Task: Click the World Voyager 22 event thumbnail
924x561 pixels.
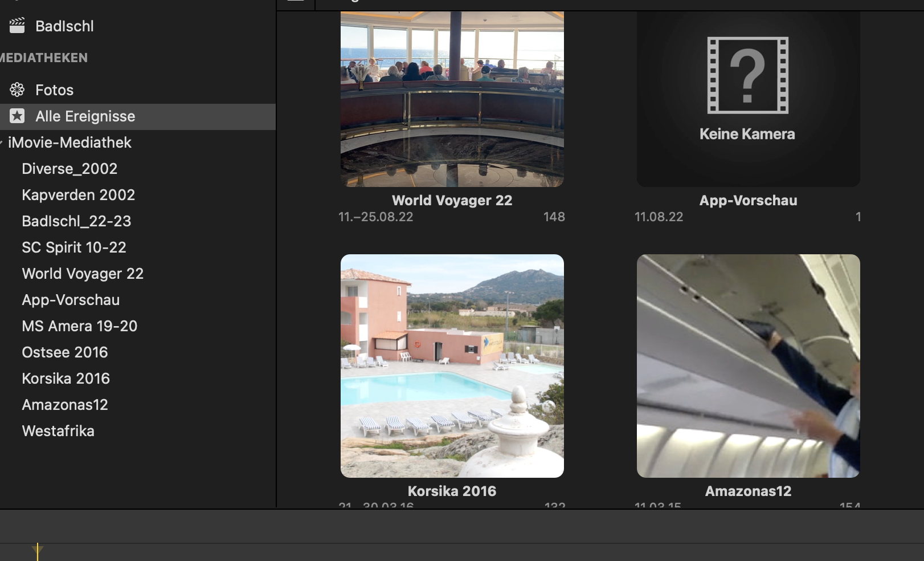Action: tap(452, 99)
